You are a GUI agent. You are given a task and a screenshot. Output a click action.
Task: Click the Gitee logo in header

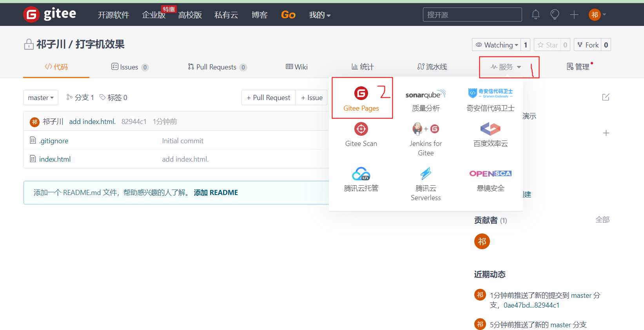[x=49, y=15]
